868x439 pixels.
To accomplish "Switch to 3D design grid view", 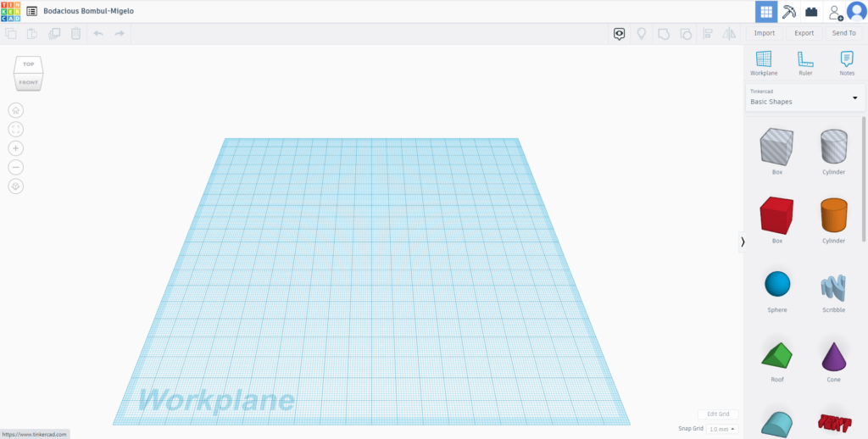I will click(766, 12).
